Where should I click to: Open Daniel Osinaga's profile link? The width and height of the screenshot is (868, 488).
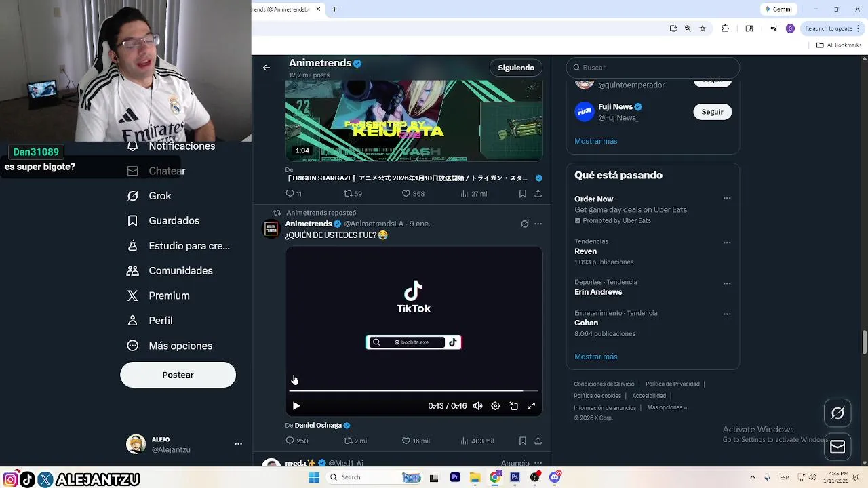point(318,426)
